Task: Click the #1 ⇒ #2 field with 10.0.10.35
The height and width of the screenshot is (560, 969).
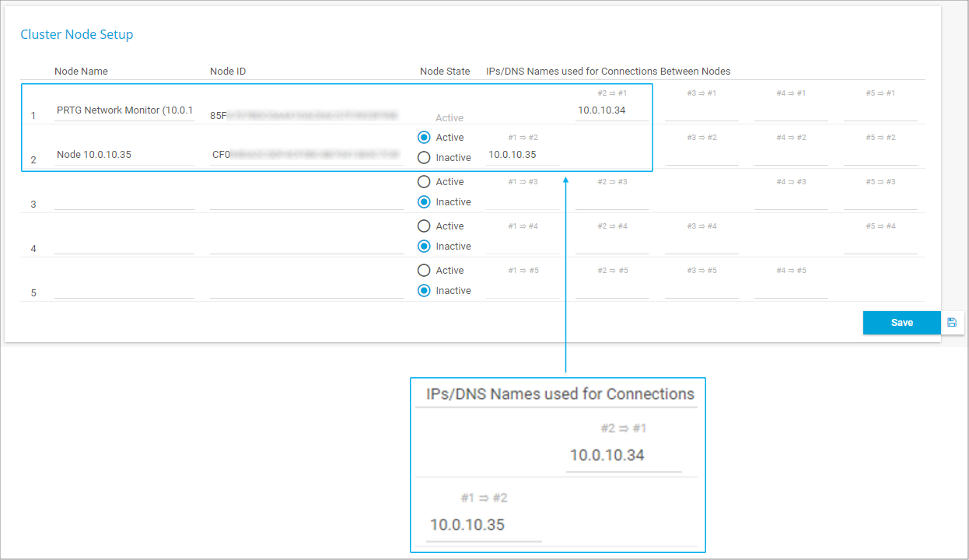Action: (x=523, y=155)
